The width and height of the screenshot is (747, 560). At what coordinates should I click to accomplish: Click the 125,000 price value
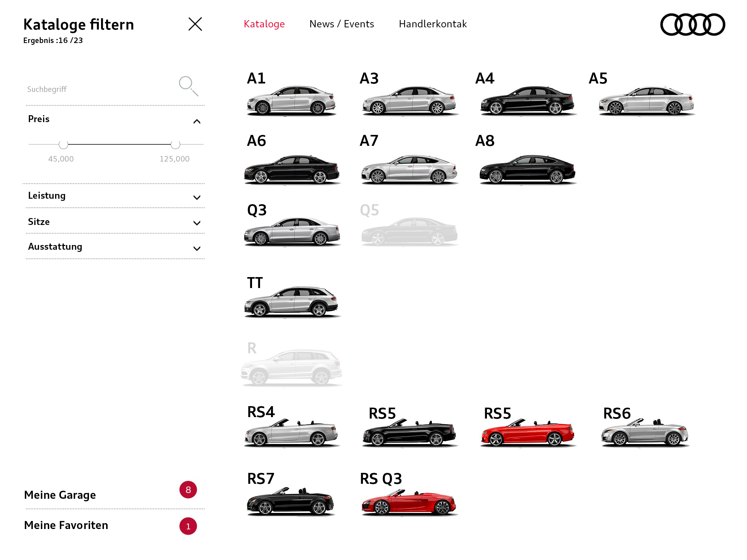tap(175, 159)
